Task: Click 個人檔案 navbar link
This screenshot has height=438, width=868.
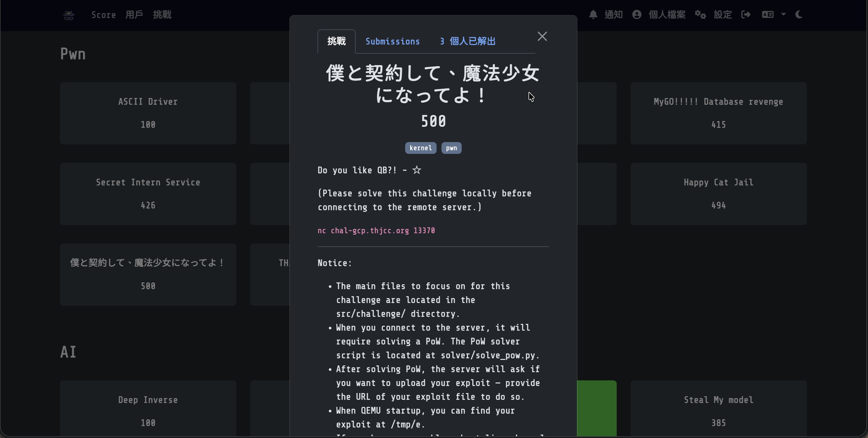Action: tap(667, 14)
